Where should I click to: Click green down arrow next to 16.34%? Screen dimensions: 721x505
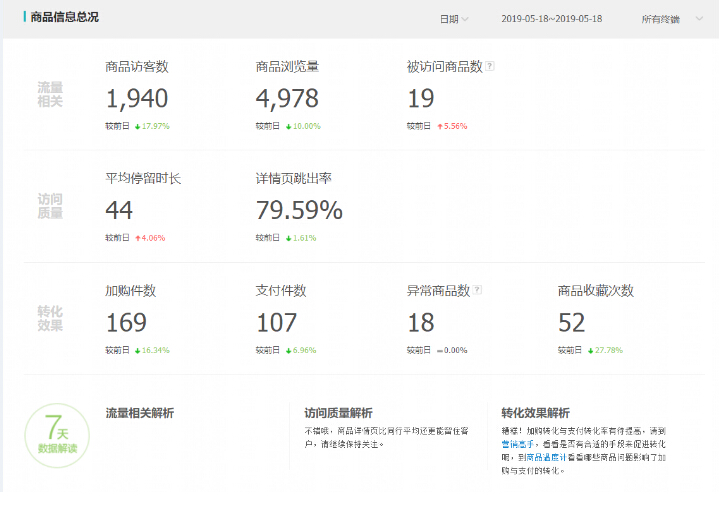coord(138,351)
